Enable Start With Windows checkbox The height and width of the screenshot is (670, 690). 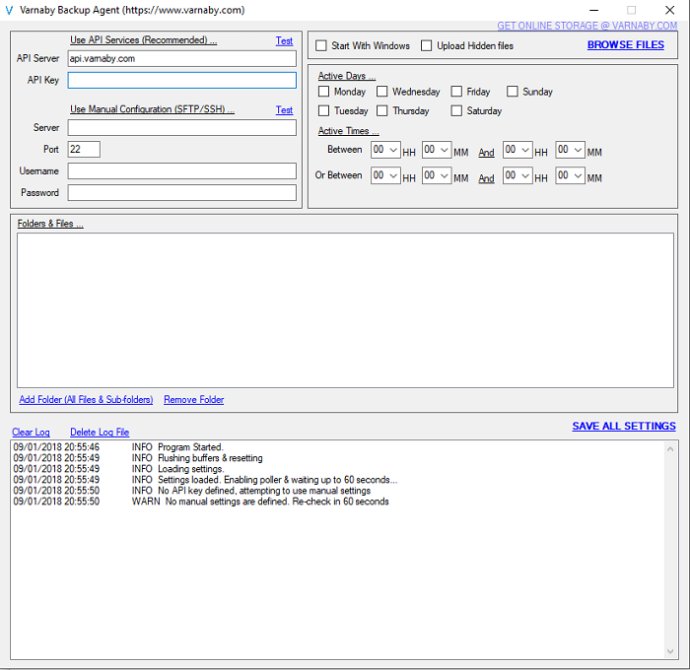(321, 46)
